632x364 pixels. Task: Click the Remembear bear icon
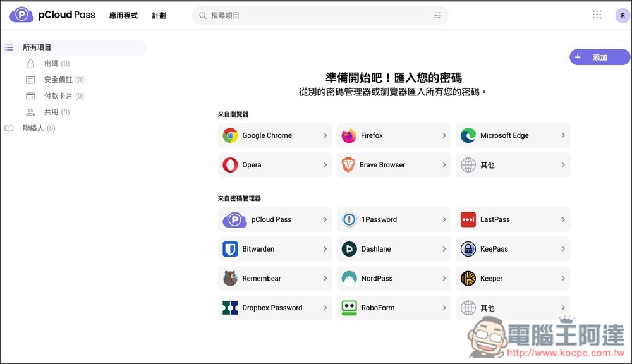(230, 278)
